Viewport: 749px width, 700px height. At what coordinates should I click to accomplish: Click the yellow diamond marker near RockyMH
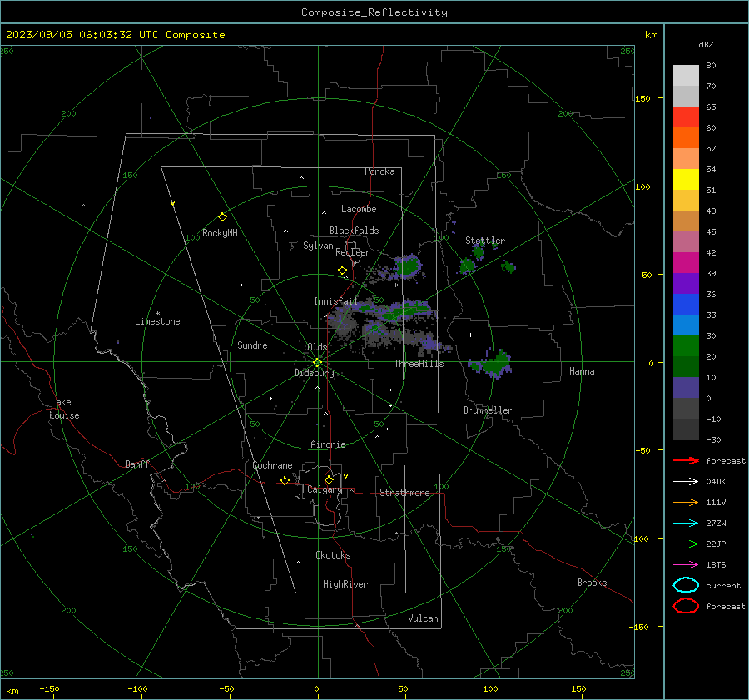point(222,216)
